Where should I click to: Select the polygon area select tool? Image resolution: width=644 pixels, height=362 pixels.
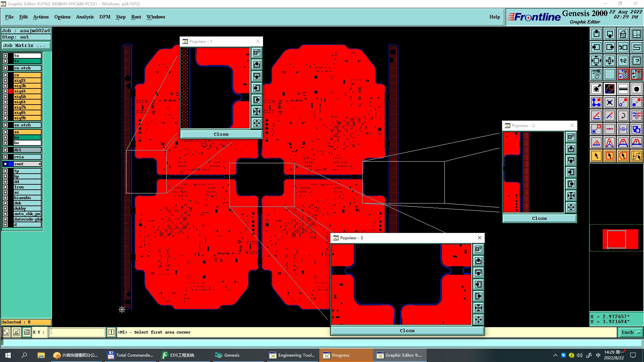point(623,156)
